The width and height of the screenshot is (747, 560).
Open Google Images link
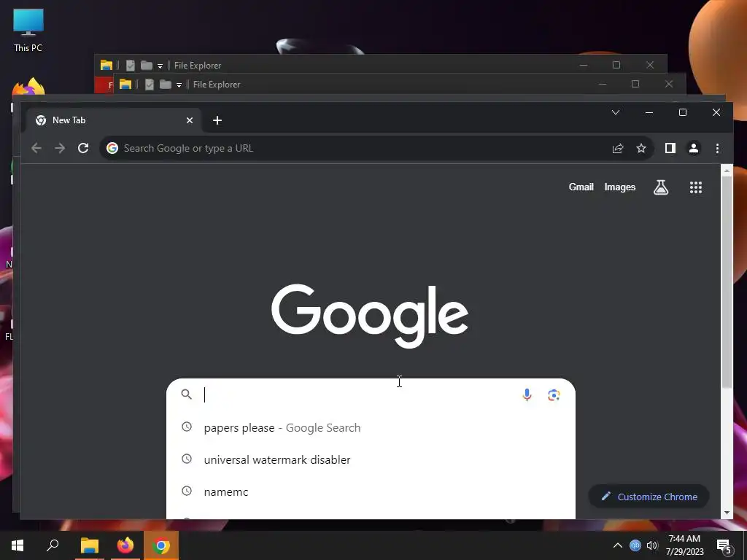coord(620,187)
